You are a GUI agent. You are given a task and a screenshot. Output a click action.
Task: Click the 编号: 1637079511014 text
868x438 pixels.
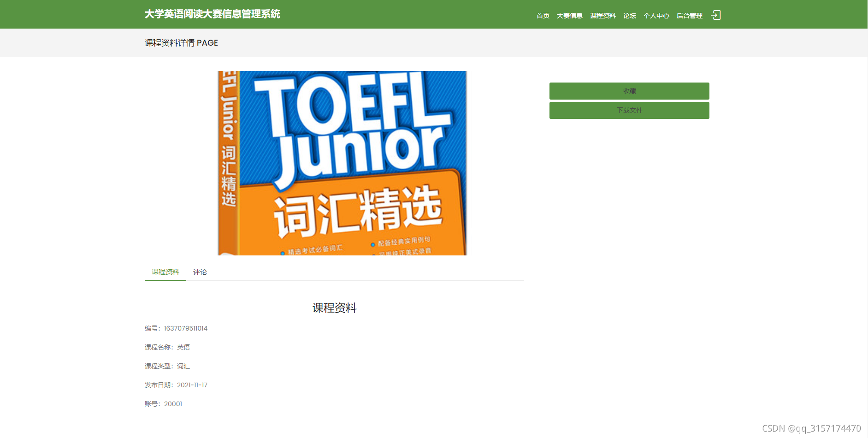pyautogui.click(x=176, y=328)
